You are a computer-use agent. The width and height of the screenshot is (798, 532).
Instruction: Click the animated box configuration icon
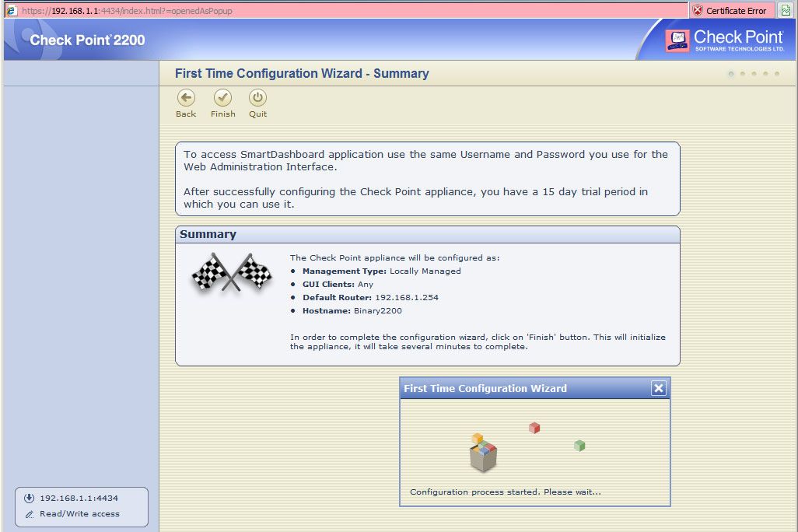pos(482,453)
